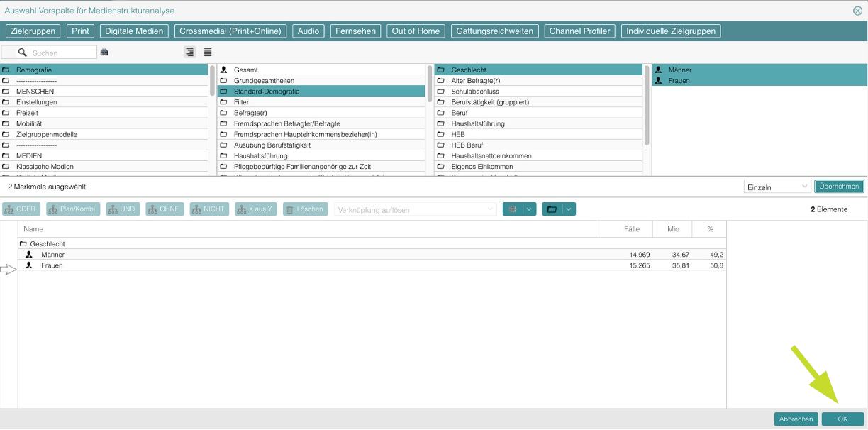This screenshot has width=868, height=430.
Task: Switch to the flat list view icon
Action: (x=208, y=52)
